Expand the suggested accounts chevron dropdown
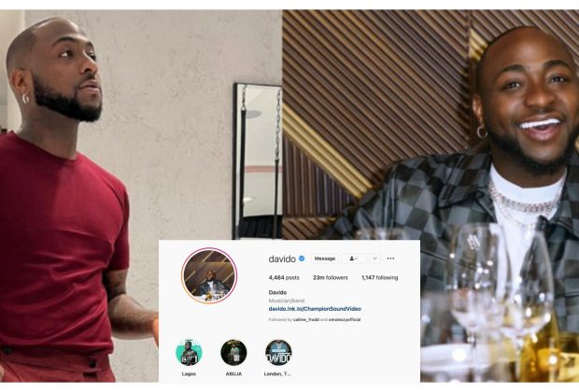 [374, 259]
